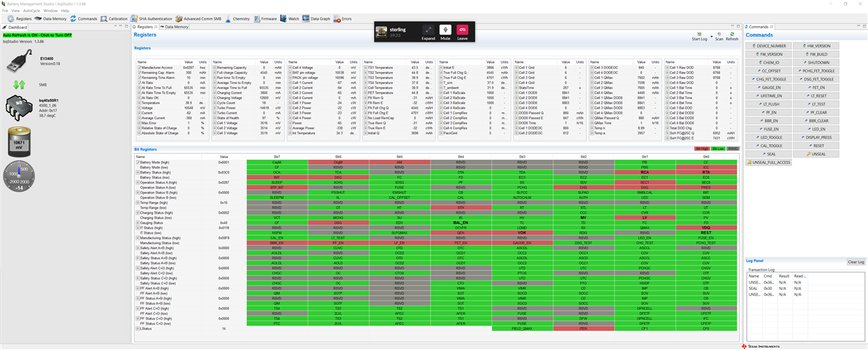Open Data Memory from the toolbar
This screenshot has width=868, height=350.
point(50,18)
